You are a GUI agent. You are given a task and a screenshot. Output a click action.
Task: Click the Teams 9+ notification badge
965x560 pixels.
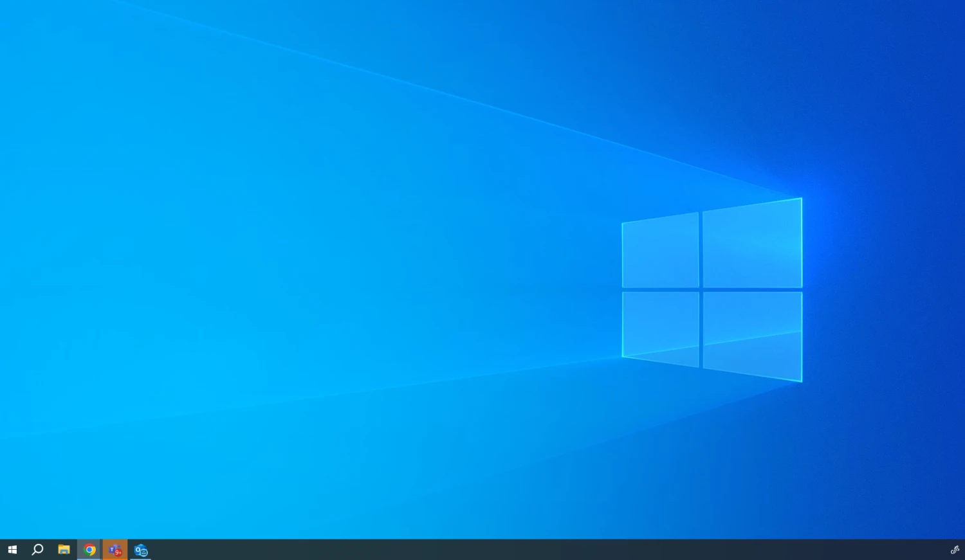point(118,552)
